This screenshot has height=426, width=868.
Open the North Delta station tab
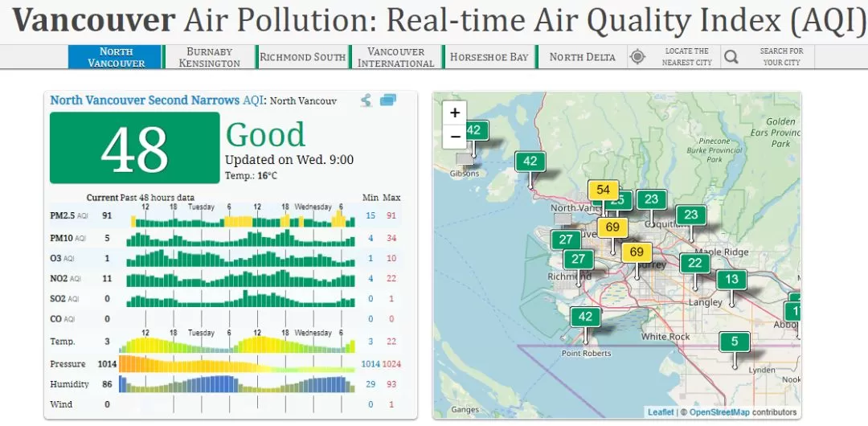tap(583, 57)
